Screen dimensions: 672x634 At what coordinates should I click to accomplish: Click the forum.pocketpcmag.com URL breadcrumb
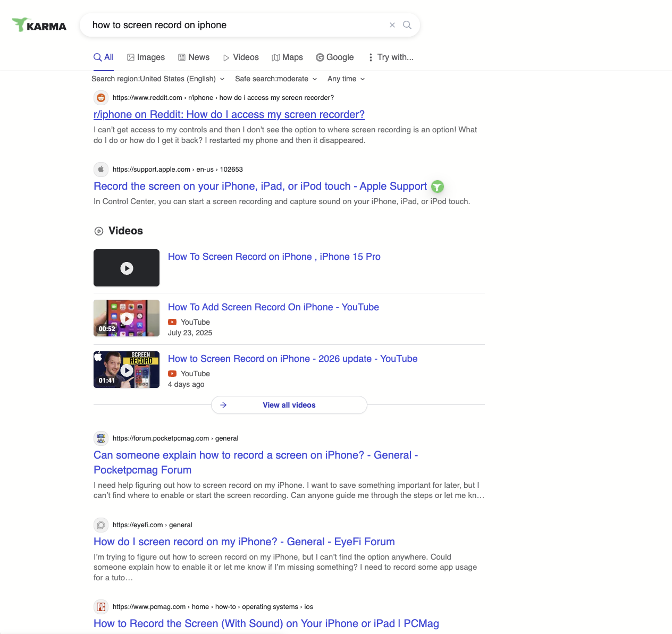pos(175,438)
